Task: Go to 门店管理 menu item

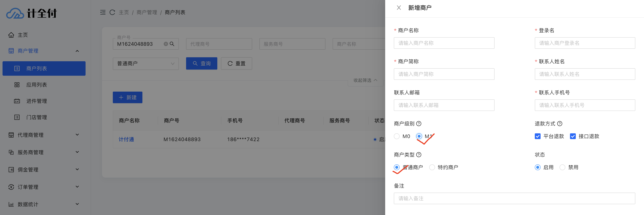Action: pos(36,117)
